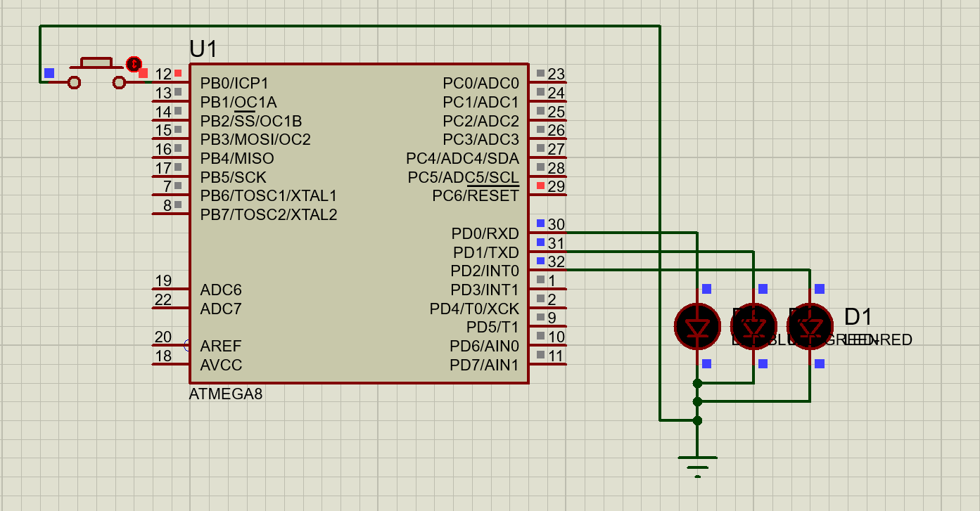The image size is (980, 511).
Task: Click the PB0/ICP1 pin label
Action: [234, 83]
